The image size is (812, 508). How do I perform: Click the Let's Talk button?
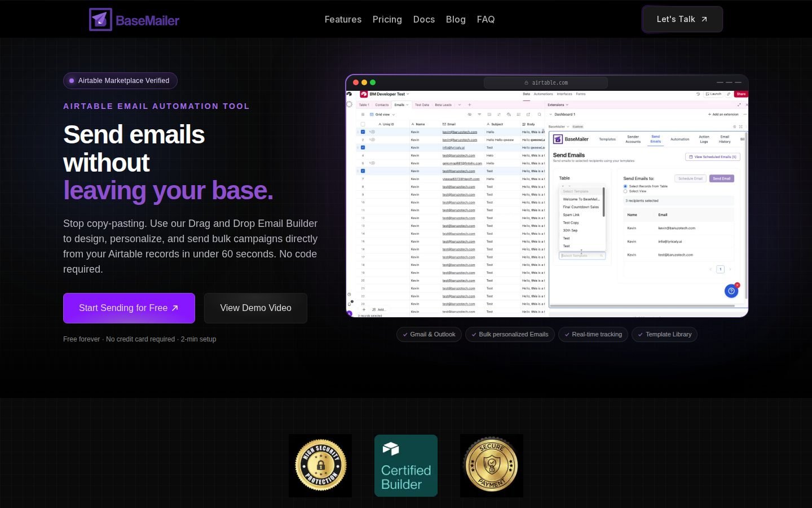pos(682,19)
